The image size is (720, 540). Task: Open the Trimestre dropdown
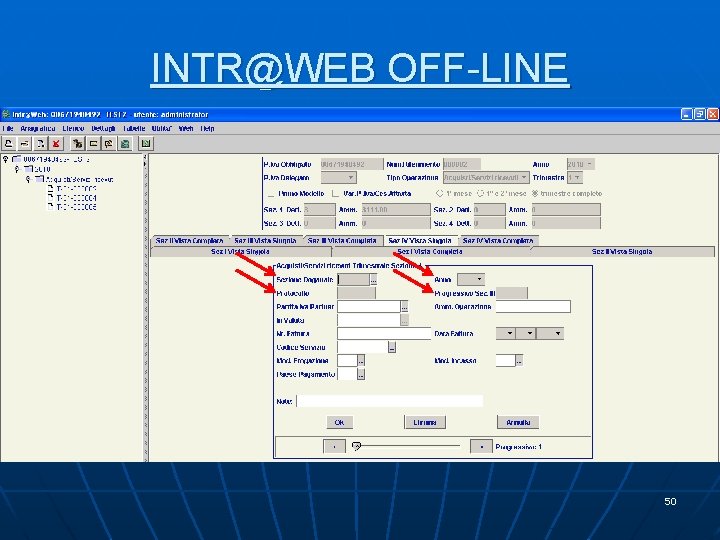click(x=575, y=178)
